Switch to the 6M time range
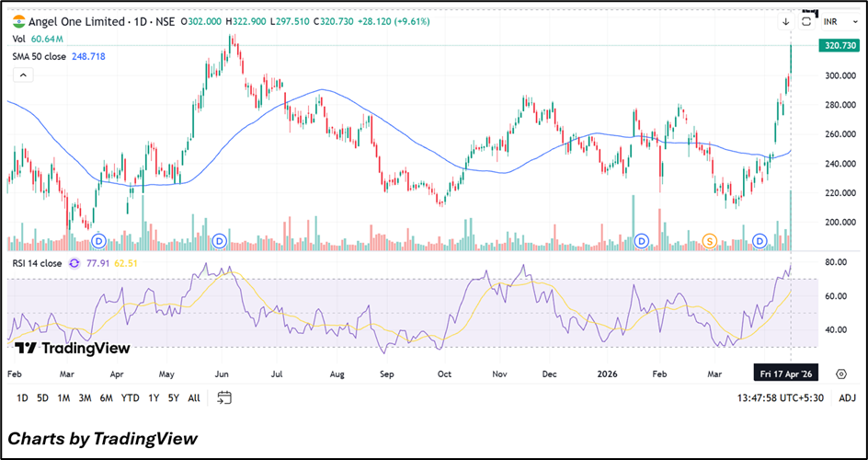Image resolution: width=868 pixels, height=460 pixels. (107, 397)
